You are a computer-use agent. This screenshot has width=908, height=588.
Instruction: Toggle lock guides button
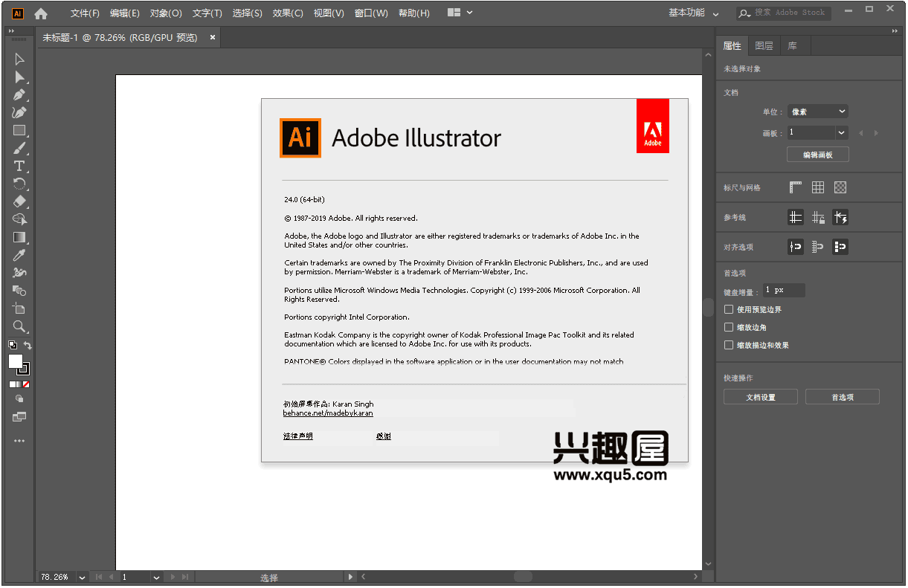click(818, 217)
